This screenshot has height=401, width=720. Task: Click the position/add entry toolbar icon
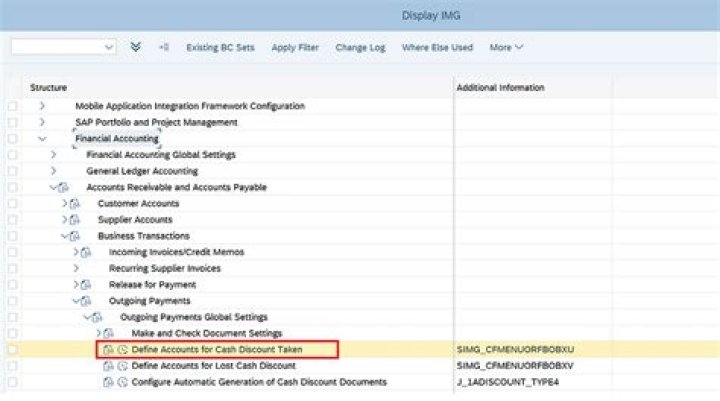tap(164, 47)
